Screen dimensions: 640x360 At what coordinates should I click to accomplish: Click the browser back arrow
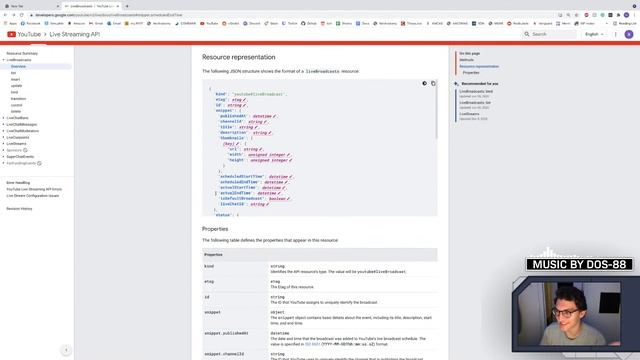(5, 15)
